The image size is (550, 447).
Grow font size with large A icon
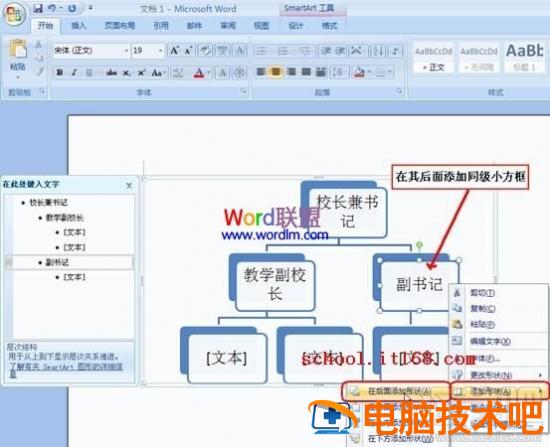tap(174, 51)
